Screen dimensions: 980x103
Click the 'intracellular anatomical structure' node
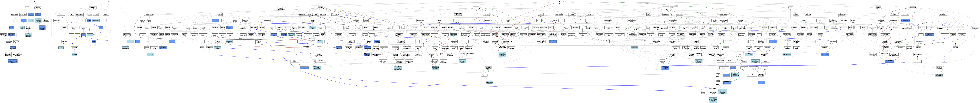(79, 14)
